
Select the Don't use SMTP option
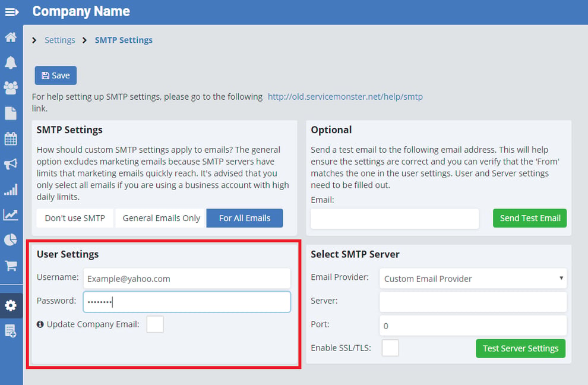75,218
